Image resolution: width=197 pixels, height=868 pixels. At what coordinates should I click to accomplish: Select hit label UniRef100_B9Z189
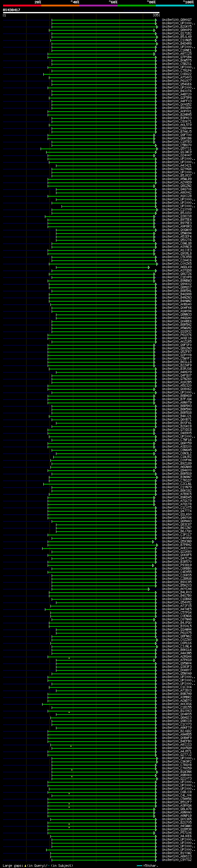coord(177,464)
